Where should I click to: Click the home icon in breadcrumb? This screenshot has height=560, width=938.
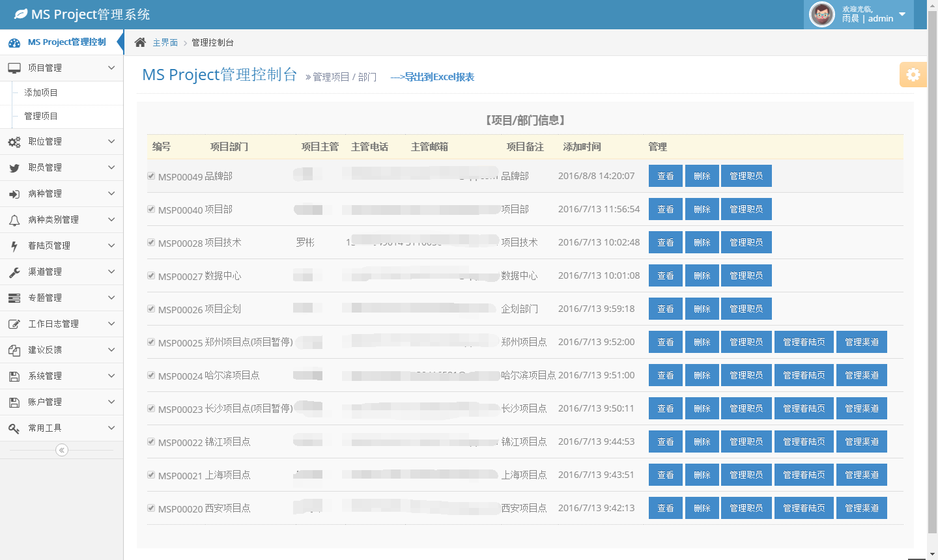click(x=140, y=42)
